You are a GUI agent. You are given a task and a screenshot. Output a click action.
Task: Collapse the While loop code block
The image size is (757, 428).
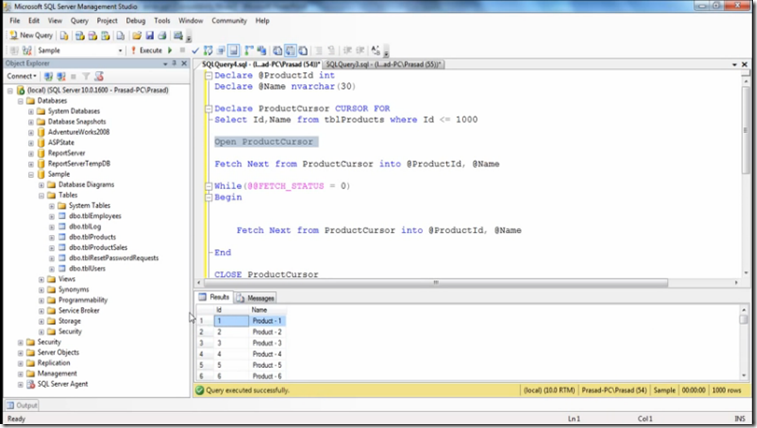tap(209, 186)
